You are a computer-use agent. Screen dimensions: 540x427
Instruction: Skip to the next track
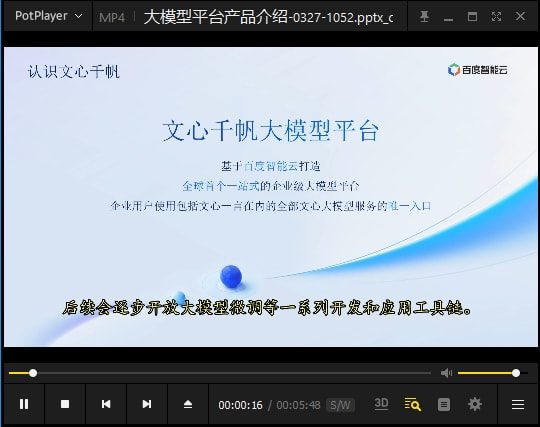(x=147, y=404)
